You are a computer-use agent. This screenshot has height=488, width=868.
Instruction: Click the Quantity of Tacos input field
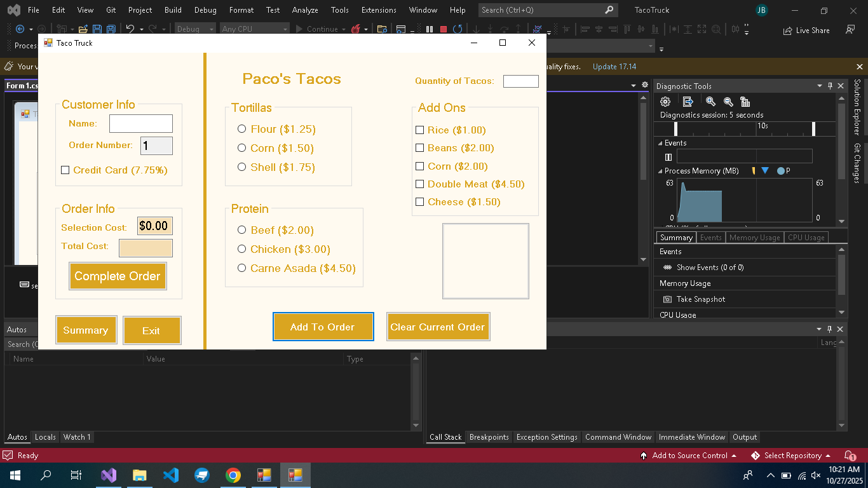(x=520, y=81)
